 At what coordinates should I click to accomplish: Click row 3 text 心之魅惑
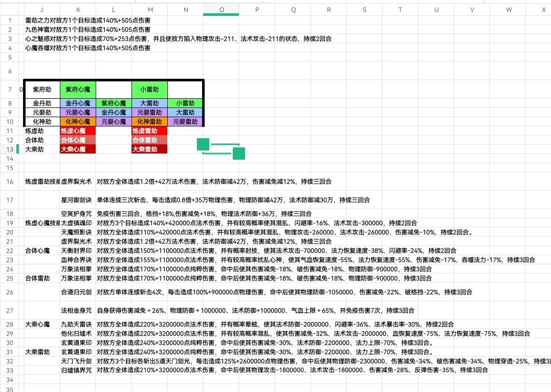[37, 39]
